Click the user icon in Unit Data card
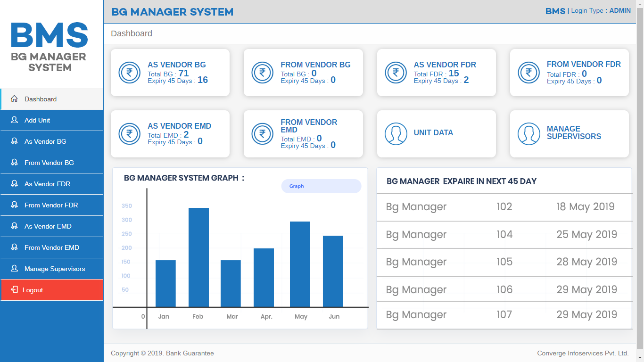 tap(396, 134)
